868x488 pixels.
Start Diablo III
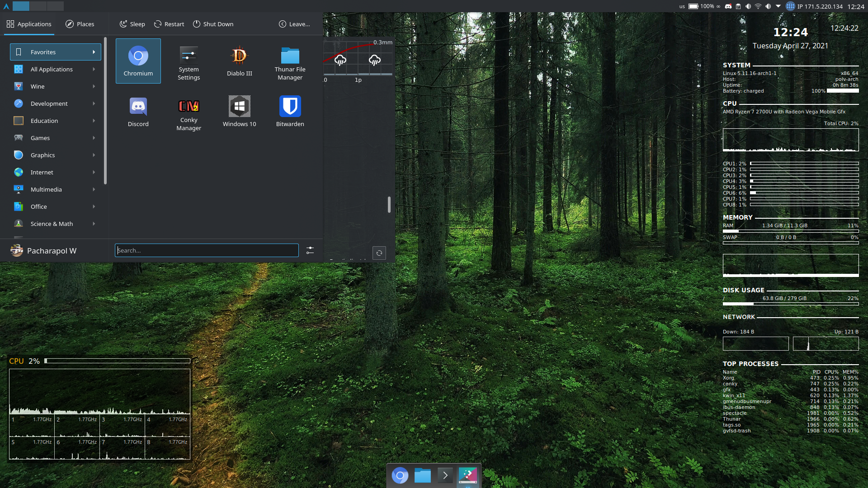(x=239, y=61)
